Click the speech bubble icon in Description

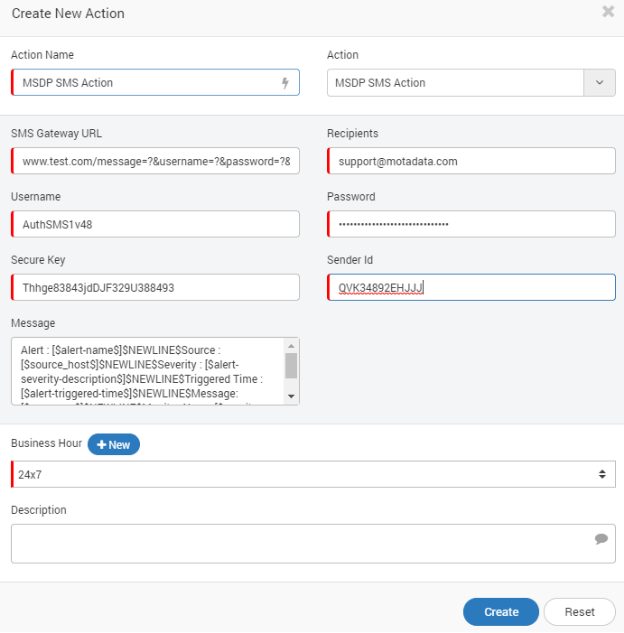[601, 539]
